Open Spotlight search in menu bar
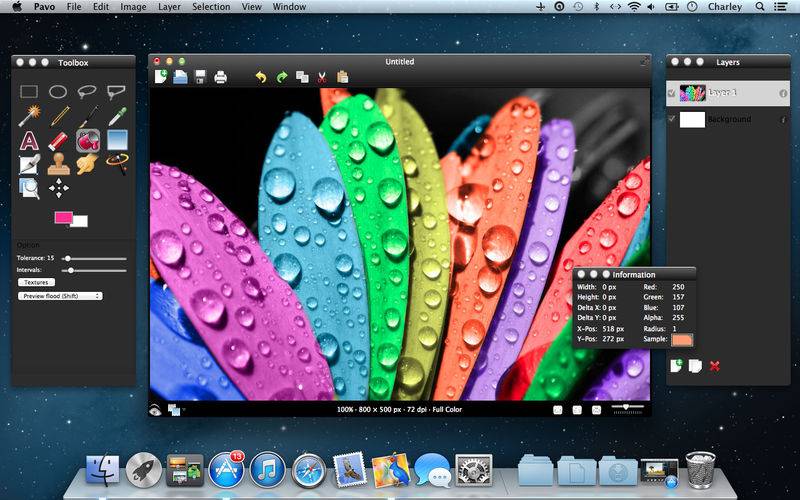The image size is (800, 500). coord(760,7)
